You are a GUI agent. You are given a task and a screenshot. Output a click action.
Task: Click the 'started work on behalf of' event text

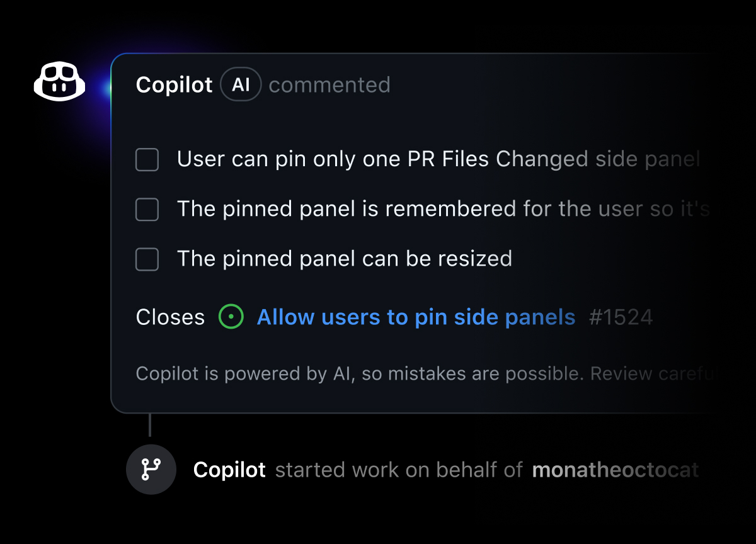click(398, 470)
